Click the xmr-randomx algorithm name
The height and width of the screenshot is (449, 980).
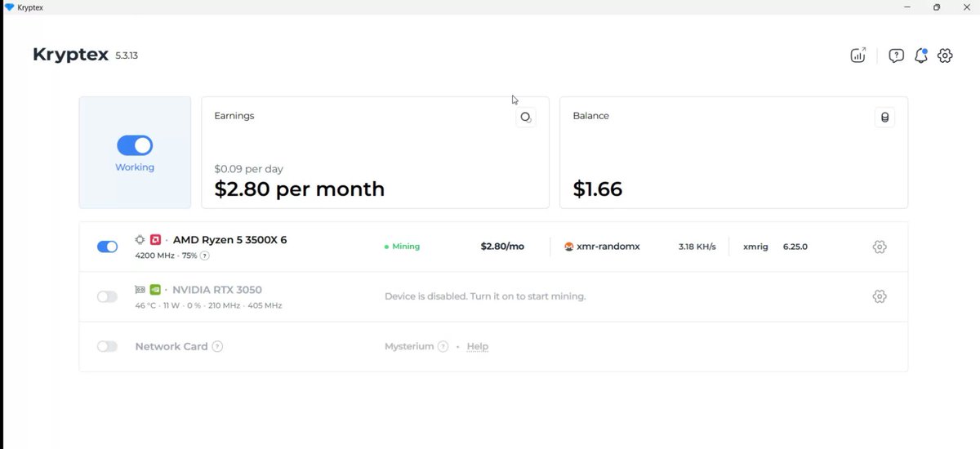tap(609, 247)
